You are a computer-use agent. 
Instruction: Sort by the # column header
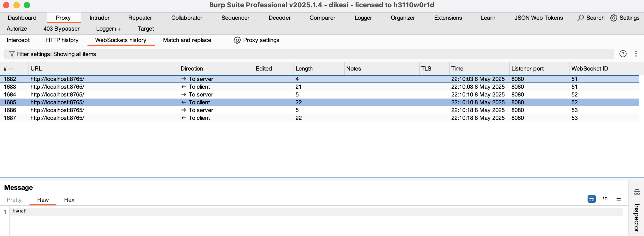pos(14,69)
